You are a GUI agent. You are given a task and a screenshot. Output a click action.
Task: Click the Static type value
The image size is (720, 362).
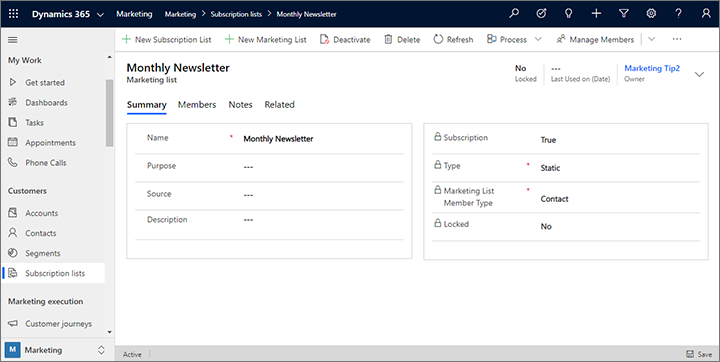tap(550, 168)
